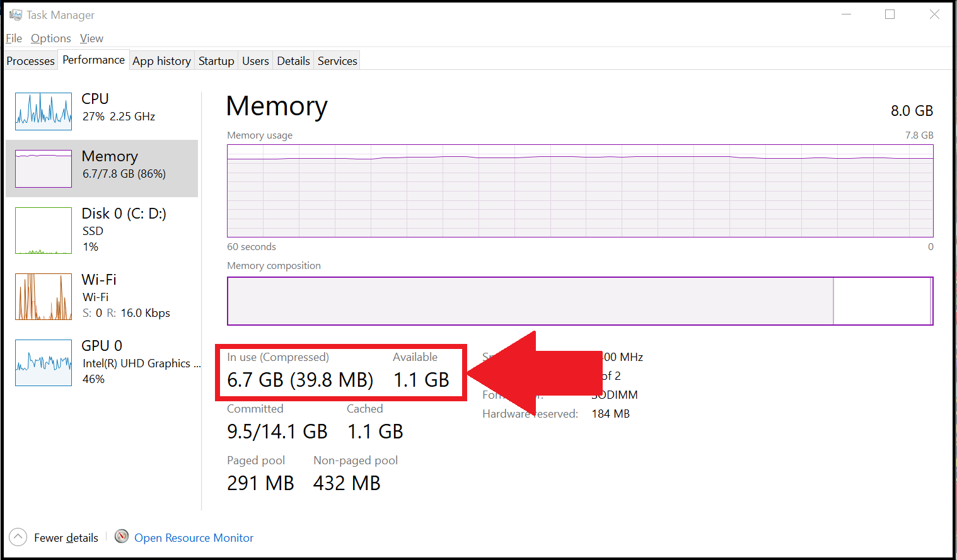Switch to the Processes tab
This screenshot has height=560, width=957.
coord(31,60)
